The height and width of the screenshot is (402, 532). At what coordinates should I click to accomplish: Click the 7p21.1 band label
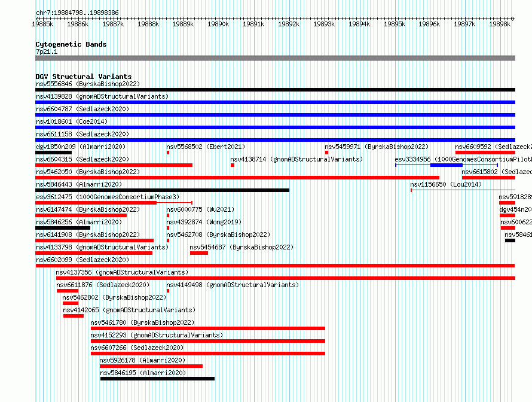(47, 51)
